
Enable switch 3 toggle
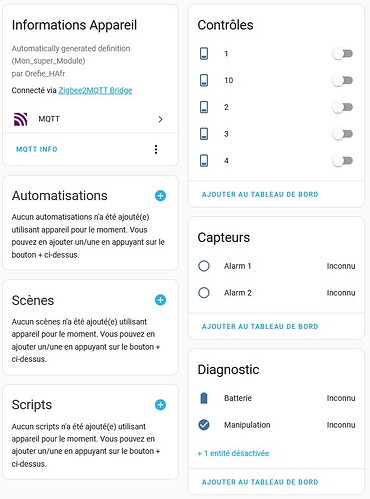click(343, 134)
